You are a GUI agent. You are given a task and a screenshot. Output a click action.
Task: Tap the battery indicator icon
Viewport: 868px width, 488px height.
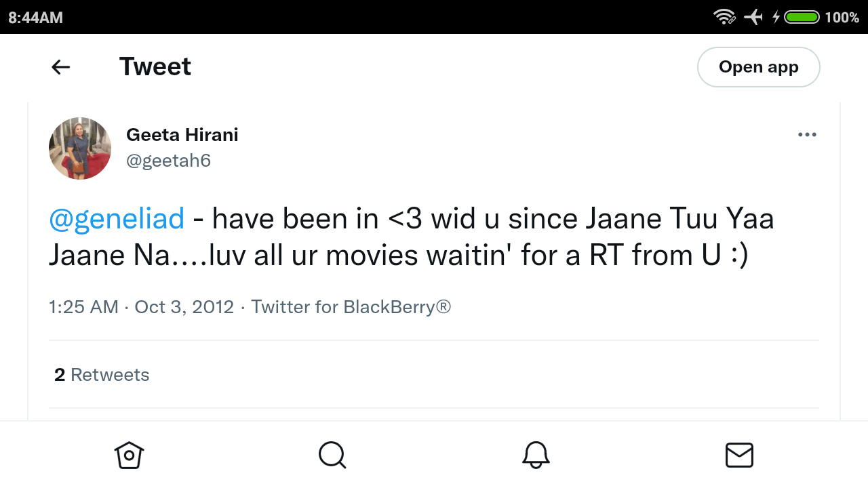point(802,17)
